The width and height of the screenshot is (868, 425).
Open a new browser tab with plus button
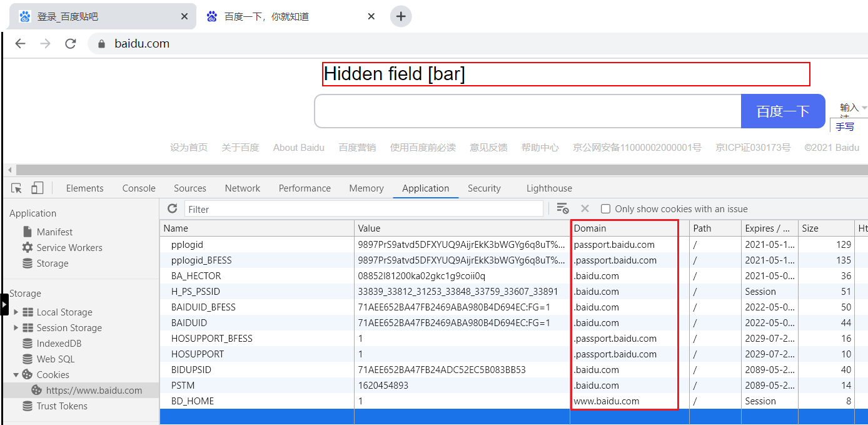click(x=401, y=16)
